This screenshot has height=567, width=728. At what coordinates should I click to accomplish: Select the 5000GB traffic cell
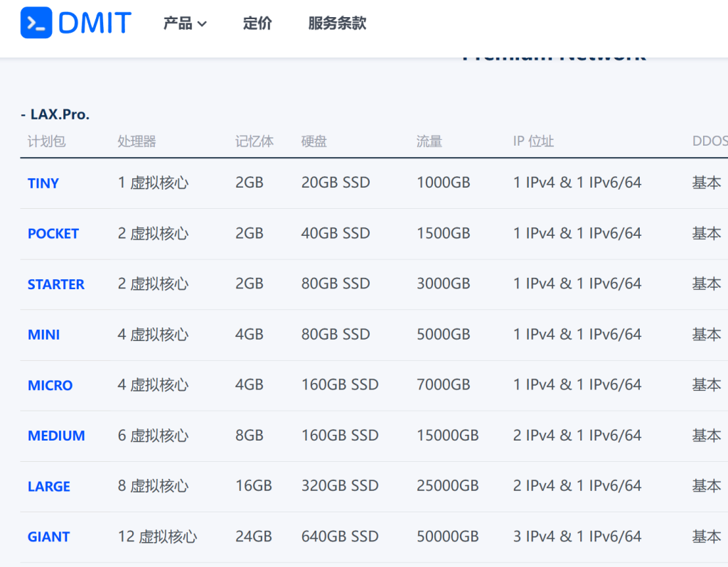pyautogui.click(x=444, y=335)
